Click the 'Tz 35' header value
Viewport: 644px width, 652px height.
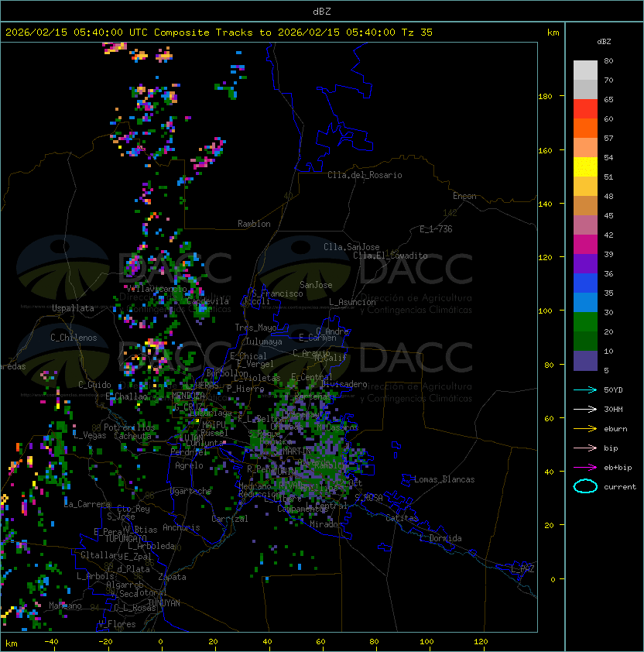[417, 32]
